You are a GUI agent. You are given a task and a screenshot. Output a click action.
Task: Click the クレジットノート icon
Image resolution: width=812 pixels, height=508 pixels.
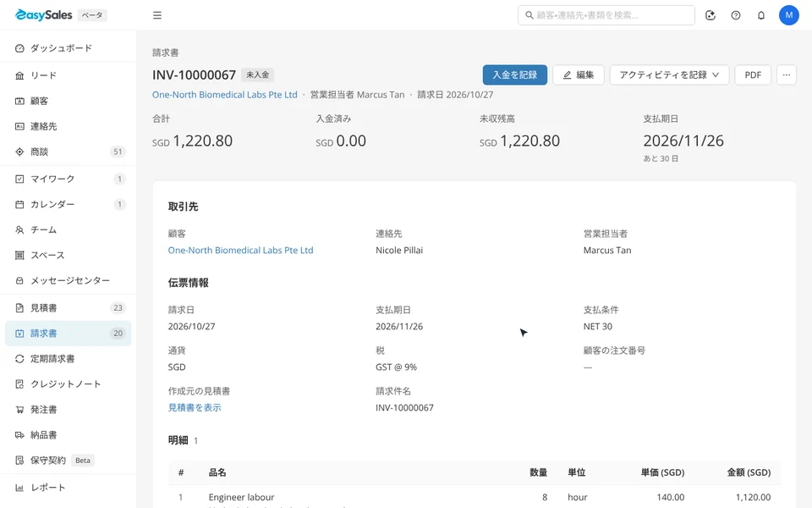tap(19, 384)
